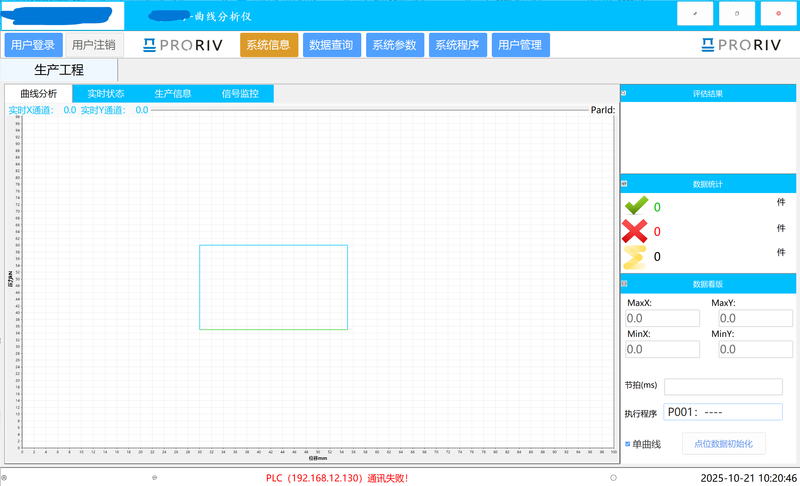Click the yellow sigma total icon

(635, 257)
